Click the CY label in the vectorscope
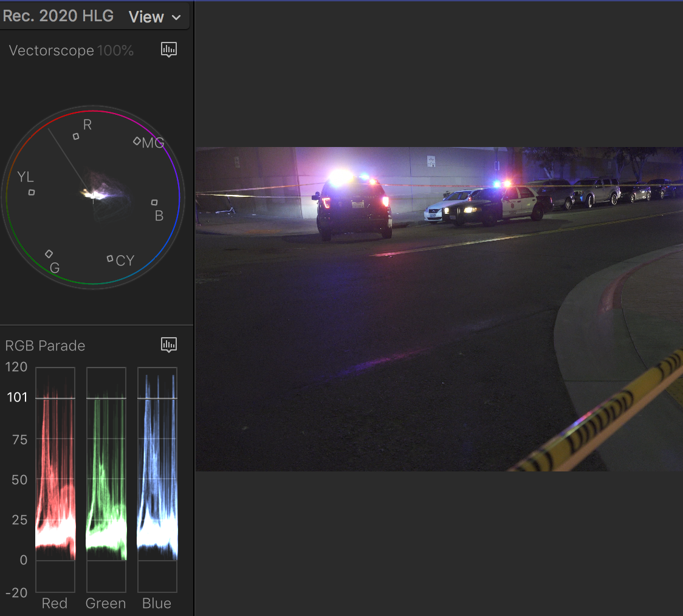The height and width of the screenshot is (616, 683). [125, 261]
